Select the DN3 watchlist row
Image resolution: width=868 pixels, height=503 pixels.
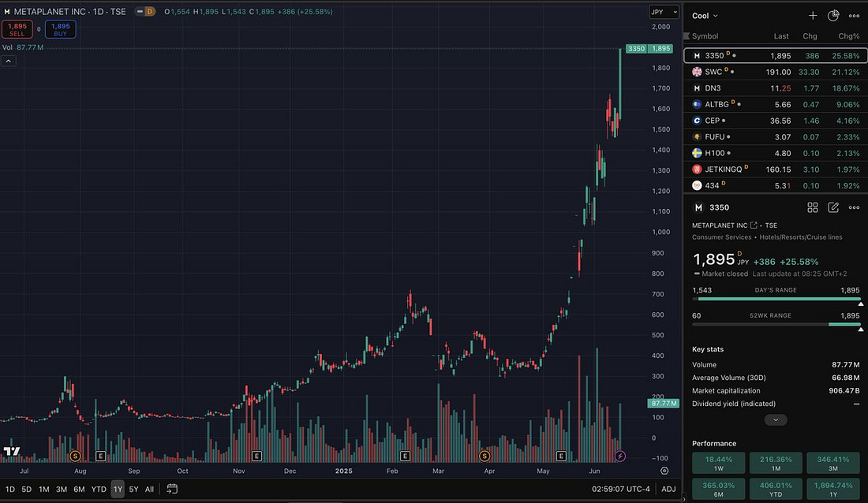tap(776, 88)
